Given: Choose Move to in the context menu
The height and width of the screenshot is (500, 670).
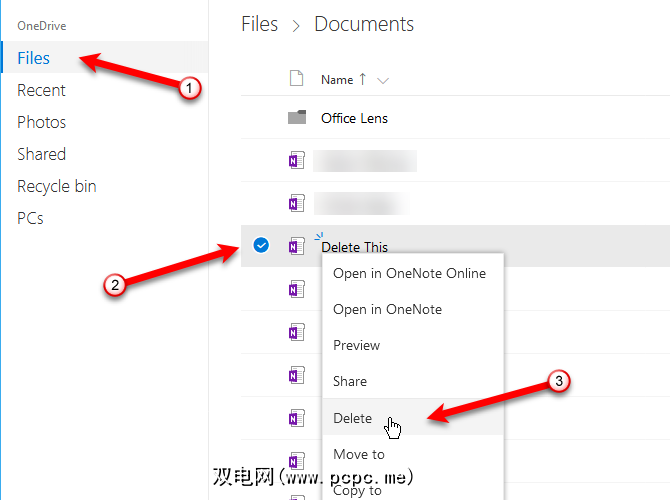Looking at the screenshot, I should 359,454.
